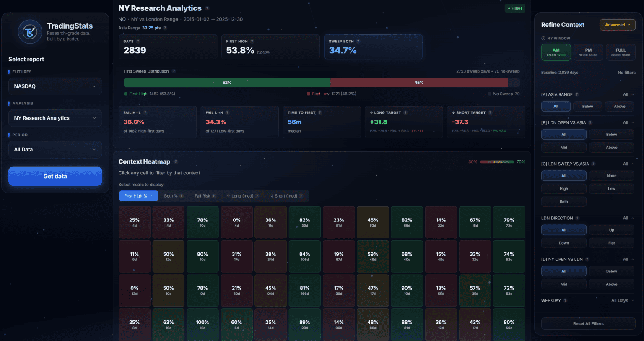Collapse the LDN DIRECTION section

(632, 218)
